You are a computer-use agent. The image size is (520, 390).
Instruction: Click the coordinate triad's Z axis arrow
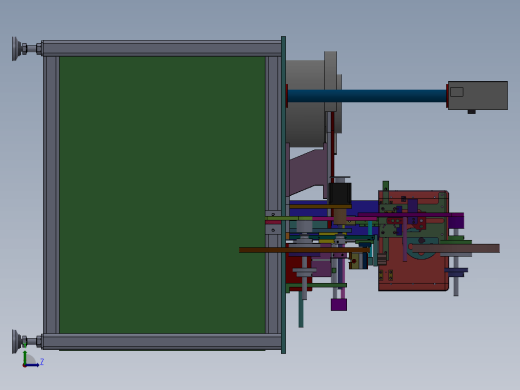(x=33, y=365)
